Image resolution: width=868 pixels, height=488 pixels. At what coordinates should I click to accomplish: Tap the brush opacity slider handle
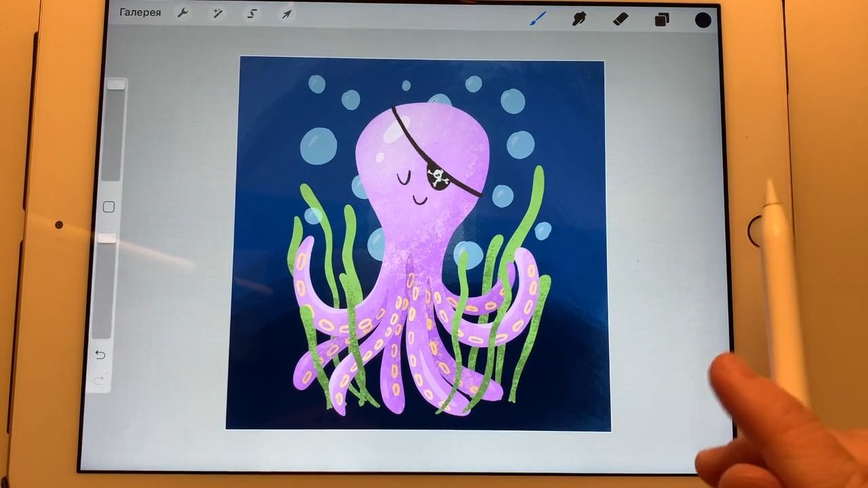pos(107,239)
